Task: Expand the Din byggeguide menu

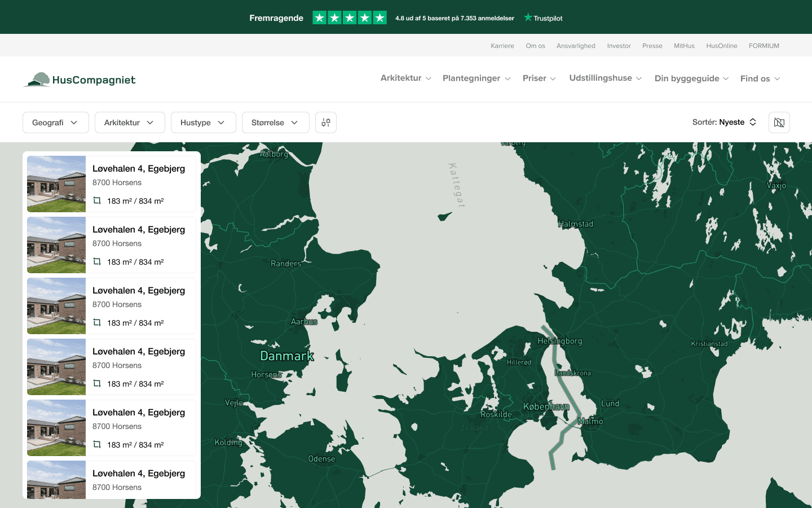Action: coord(691,78)
